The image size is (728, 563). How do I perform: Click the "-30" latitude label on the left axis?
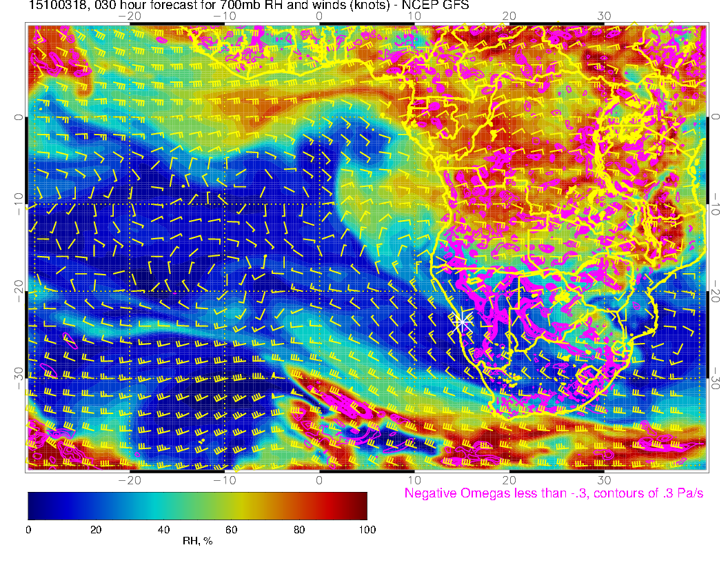[x=18, y=377]
